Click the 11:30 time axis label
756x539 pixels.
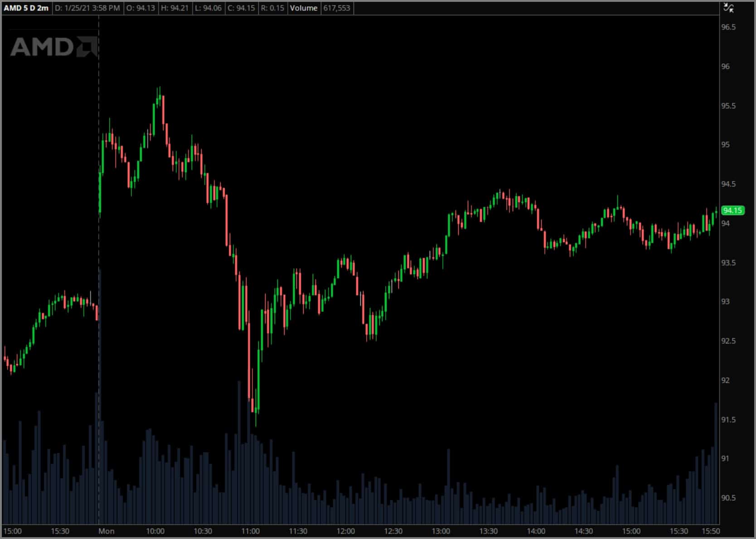pyautogui.click(x=298, y=531)
